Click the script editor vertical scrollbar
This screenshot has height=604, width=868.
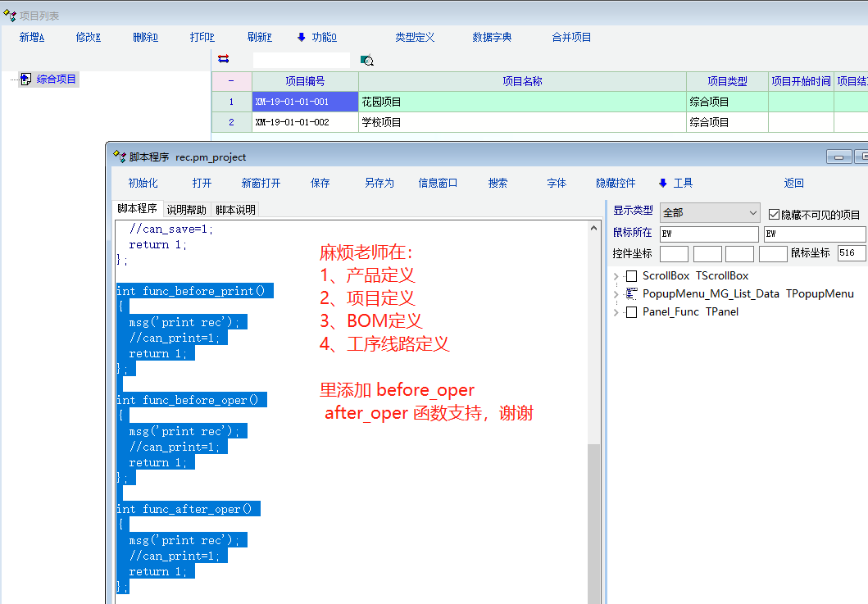point(593,508)
